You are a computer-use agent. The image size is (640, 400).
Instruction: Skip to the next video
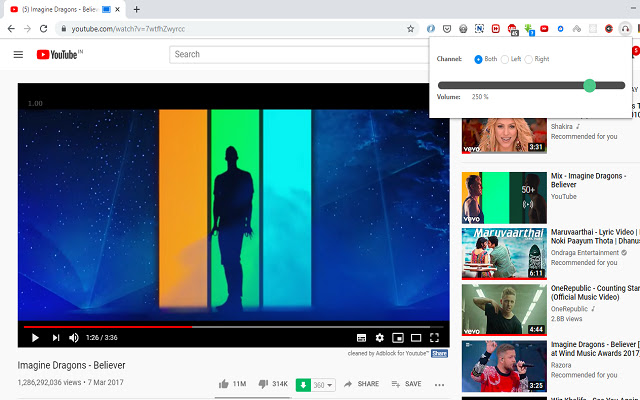[x=56, y=338]
